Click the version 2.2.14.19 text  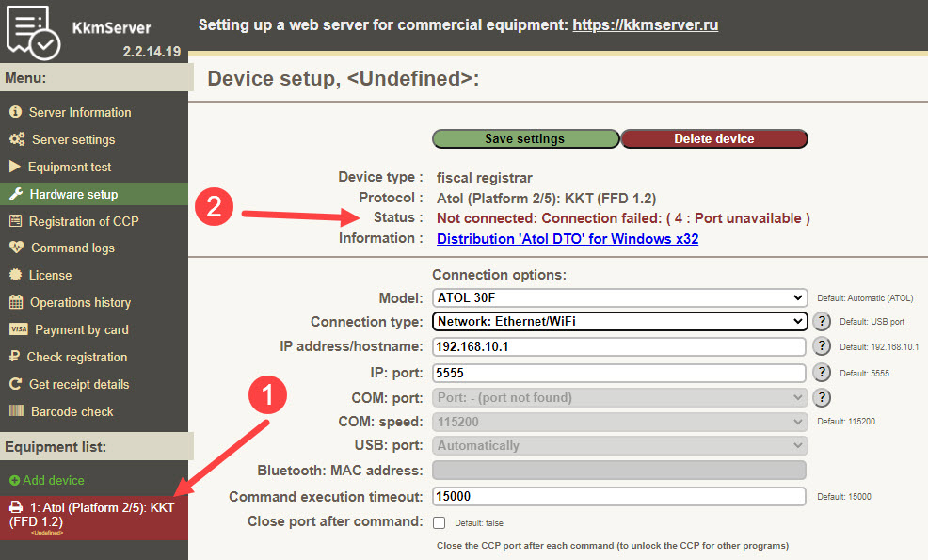[152, 52]
